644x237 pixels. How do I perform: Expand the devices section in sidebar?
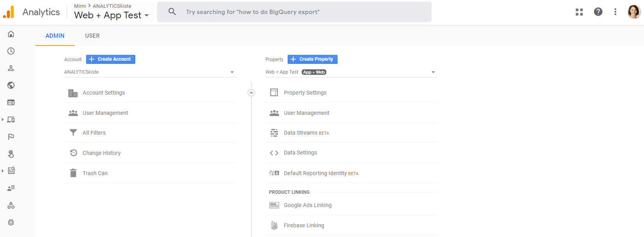(x=3, y=119)
